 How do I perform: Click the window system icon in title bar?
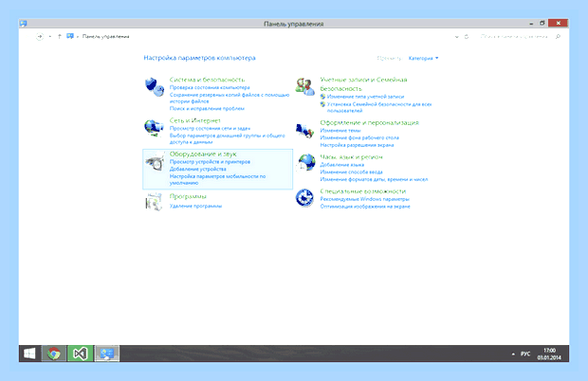(x=24, y=24)
